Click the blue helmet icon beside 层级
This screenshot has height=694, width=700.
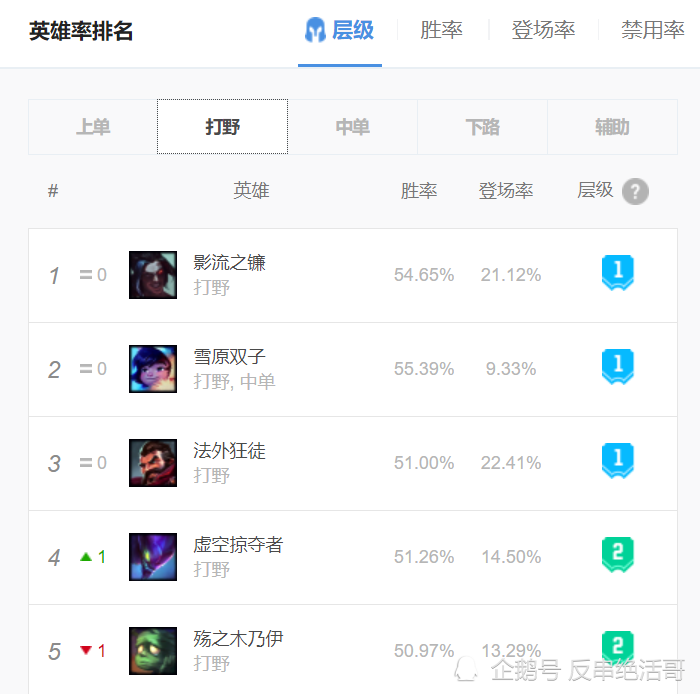[x=315, y=30]
